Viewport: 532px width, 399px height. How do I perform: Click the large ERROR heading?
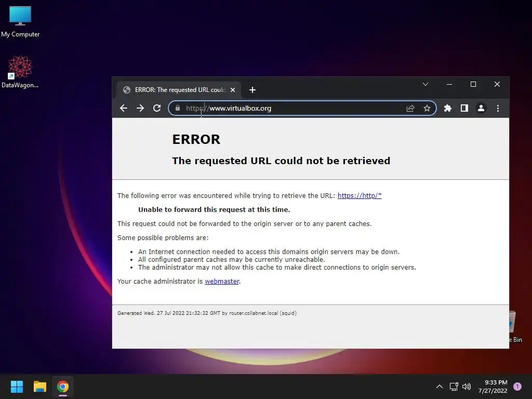point(196,139)
